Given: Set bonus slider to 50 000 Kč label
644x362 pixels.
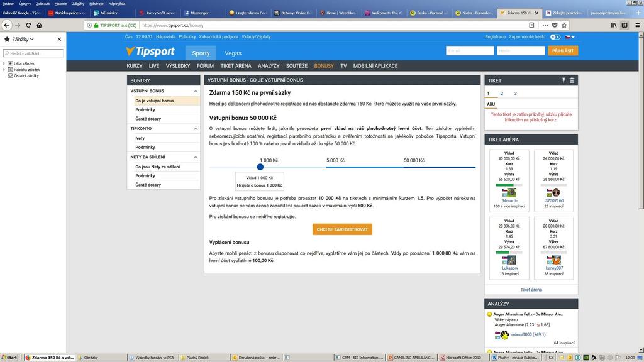Looking at the screenshot, I should [x=414, y=160].
